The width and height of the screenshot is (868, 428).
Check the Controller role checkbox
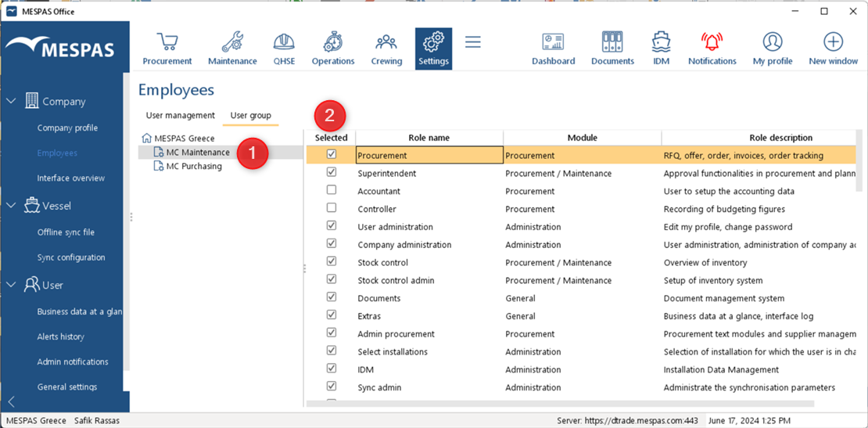331,207
